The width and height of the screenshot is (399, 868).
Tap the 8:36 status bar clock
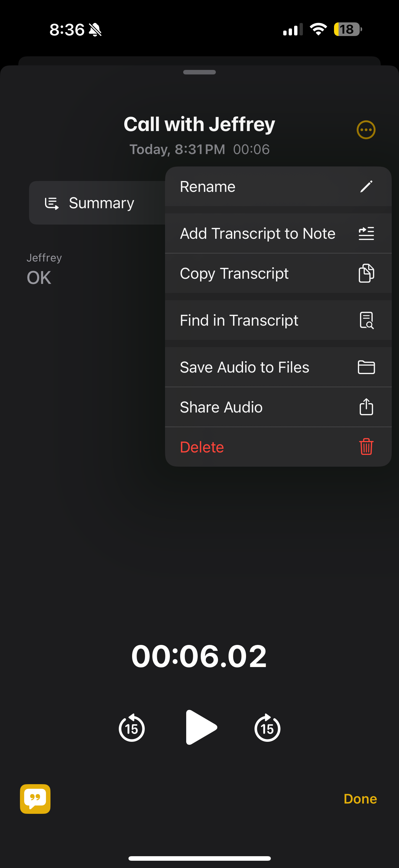pos(67,30)
